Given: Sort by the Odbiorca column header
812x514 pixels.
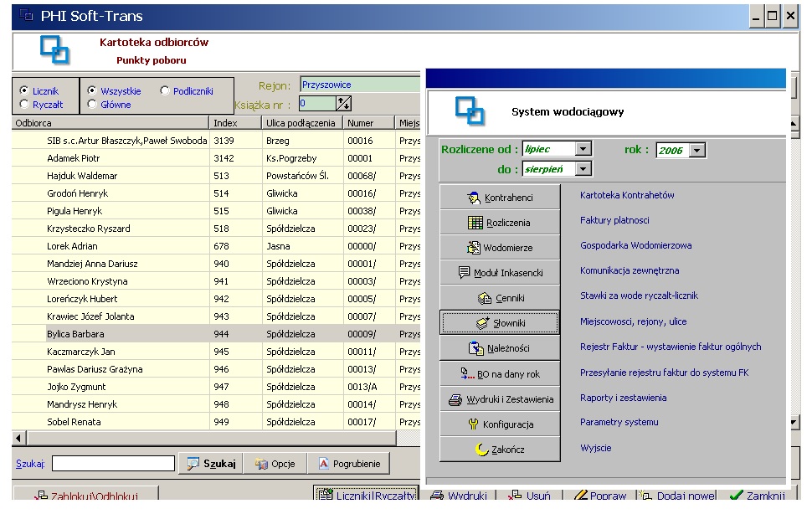Looking at the screenshot, I should pos(110,124).
